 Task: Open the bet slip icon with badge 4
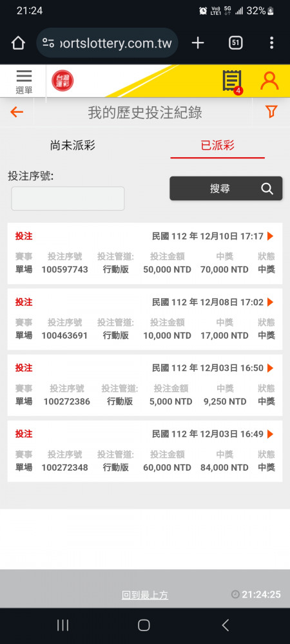(233, 82)
